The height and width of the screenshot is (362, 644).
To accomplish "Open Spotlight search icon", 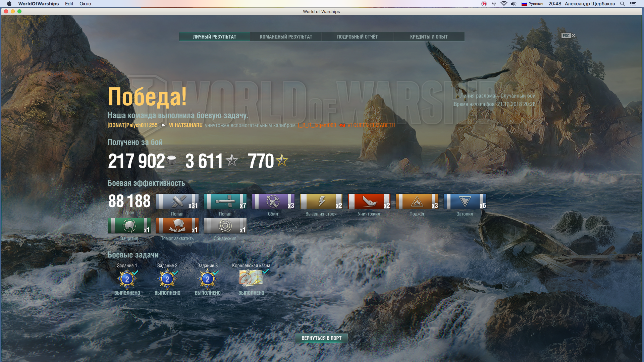I will tap(623, 4).
